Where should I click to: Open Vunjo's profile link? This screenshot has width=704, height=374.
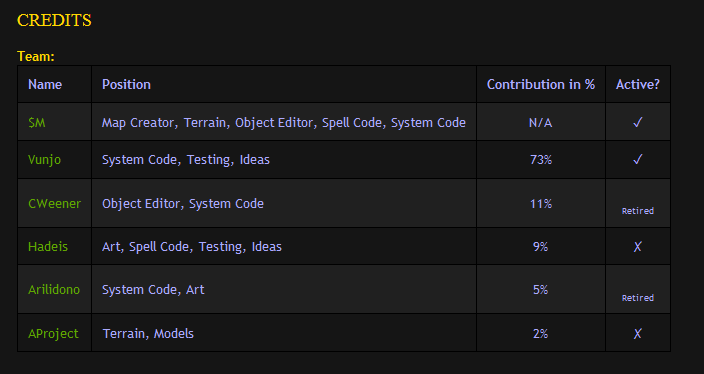click(x=44, y=160)
